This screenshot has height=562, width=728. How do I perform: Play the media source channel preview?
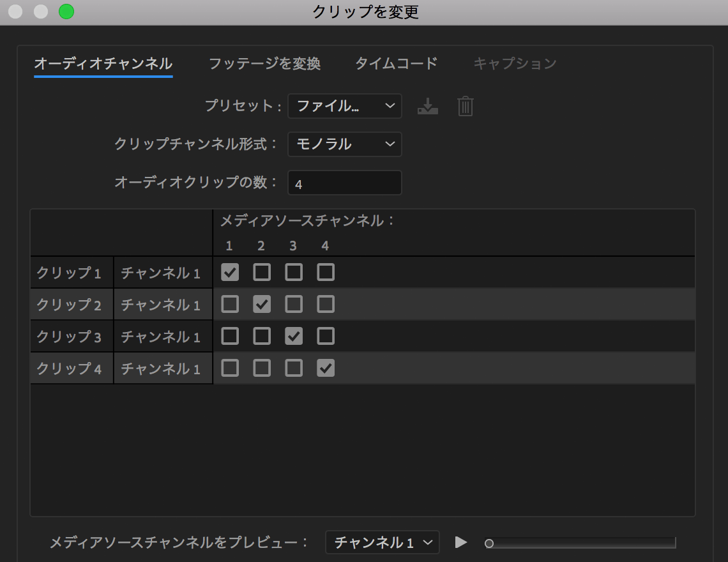click(x=460, y=542)
